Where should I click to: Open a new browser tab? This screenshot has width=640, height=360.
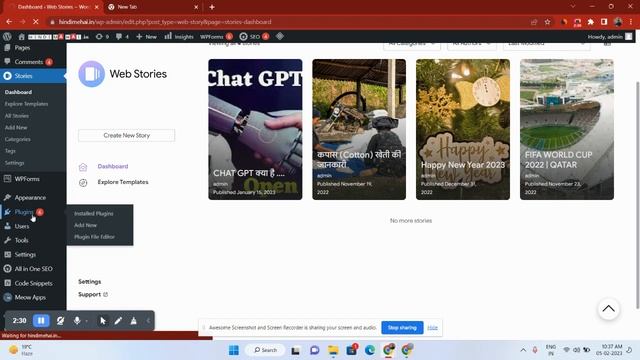(212, 7)
